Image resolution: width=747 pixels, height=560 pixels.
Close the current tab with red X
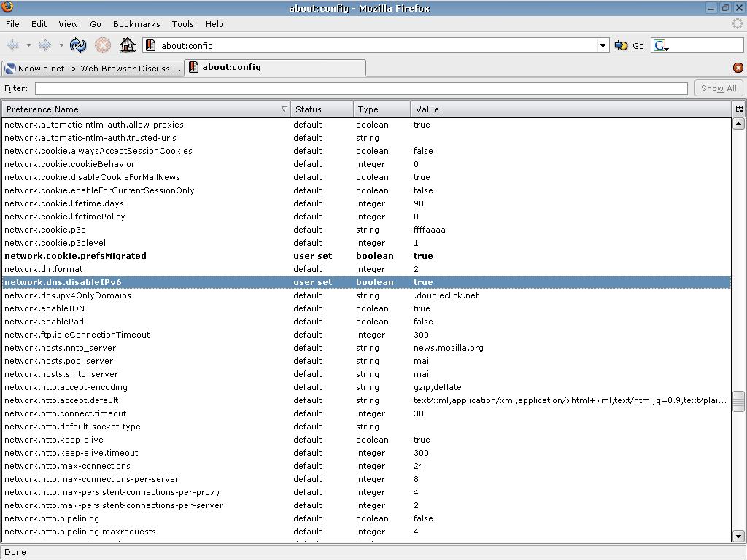click(738, 68)
